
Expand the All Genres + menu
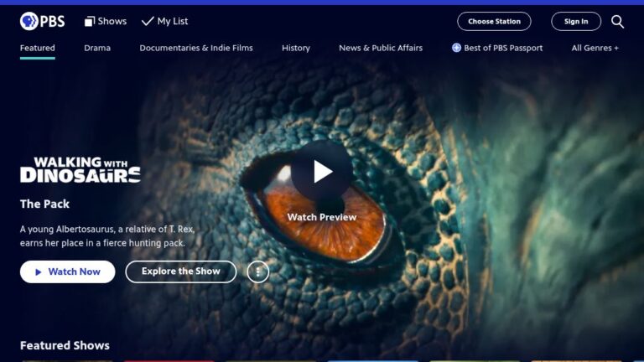595,48
